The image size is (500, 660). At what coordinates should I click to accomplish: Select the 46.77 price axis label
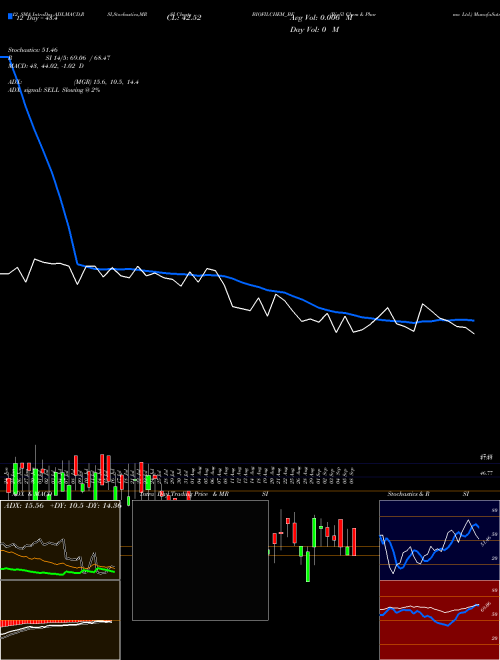click(486, 473)
